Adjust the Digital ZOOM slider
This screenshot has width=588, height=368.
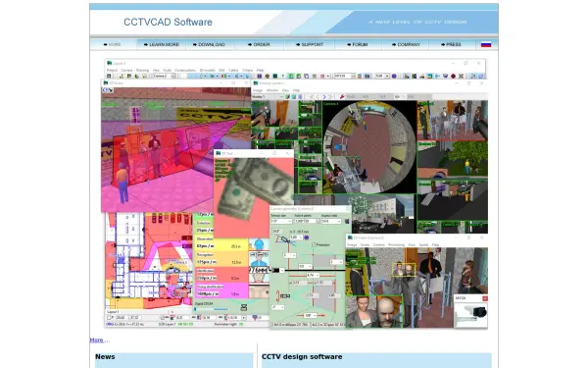tap(211, 309)
